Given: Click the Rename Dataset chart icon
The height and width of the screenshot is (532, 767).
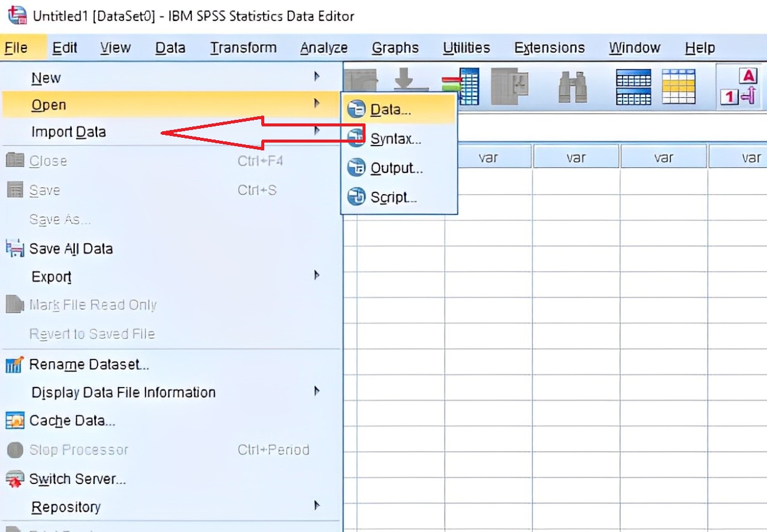Looking at the screenshot, I should pyautogui.click(x=14, y=364).
